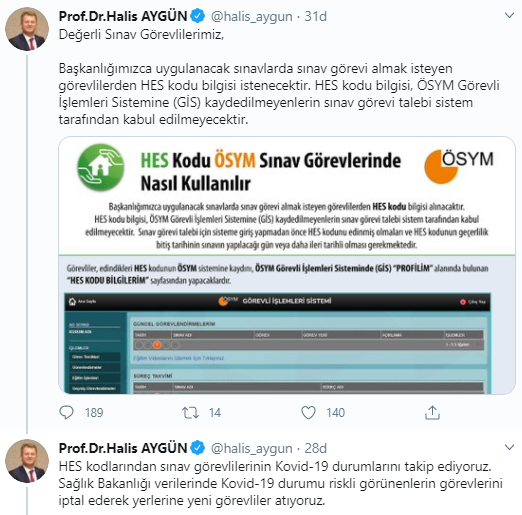
Task: Open the reply icon on the first tweet
Action: pos(66,412)
